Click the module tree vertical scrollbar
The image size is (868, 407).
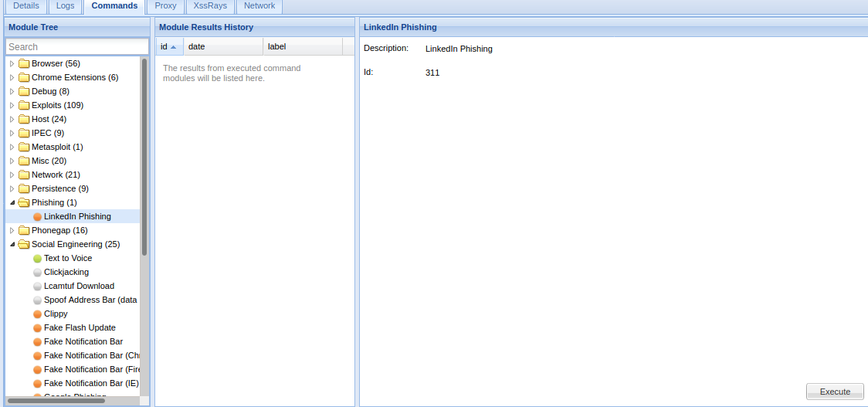pyautogui.click(x=144, y=157)
